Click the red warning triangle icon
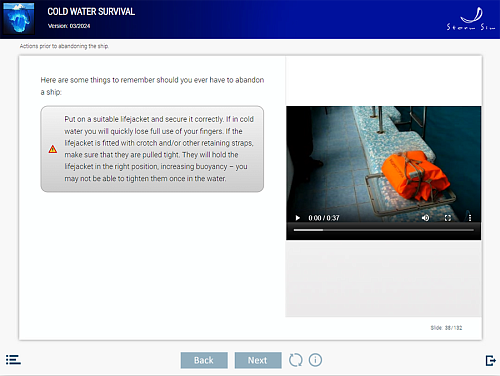The image size is (500, 376). [53, 149]
